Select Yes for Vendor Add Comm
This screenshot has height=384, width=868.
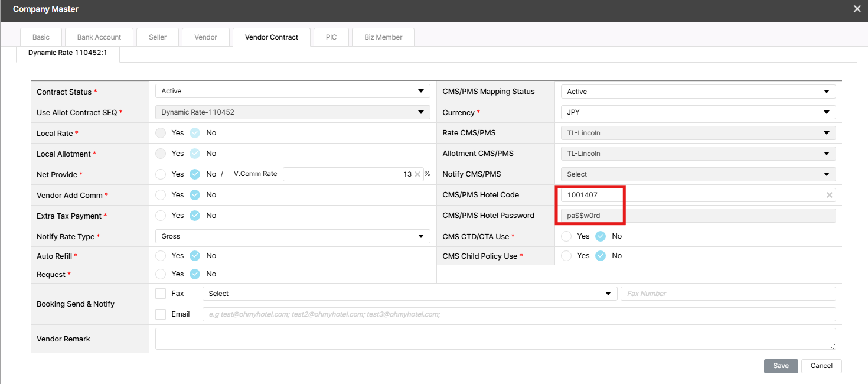[x=161, y=195]
